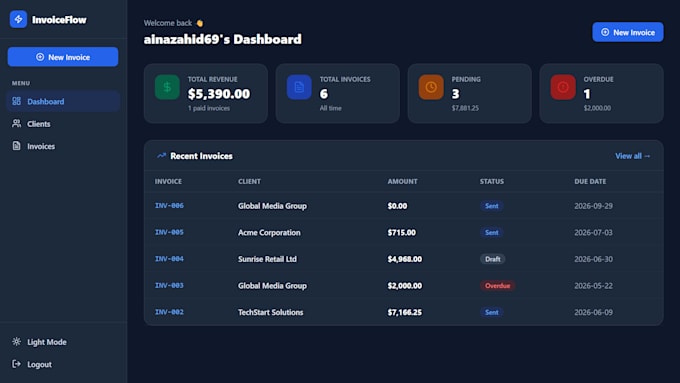Select Logout in the sidebar
The height and width of the screenshot is (383, 680).
63,364
